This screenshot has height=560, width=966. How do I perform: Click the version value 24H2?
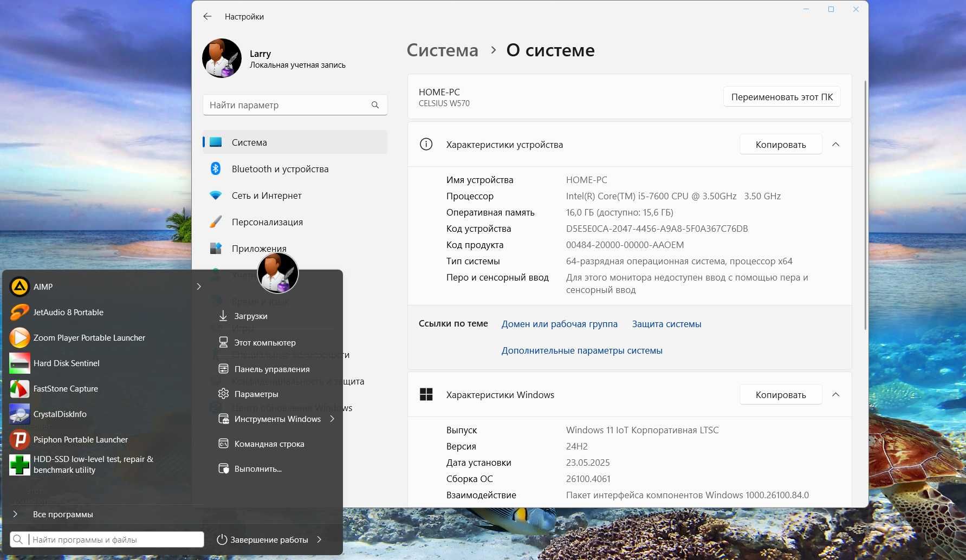[577, 446]
